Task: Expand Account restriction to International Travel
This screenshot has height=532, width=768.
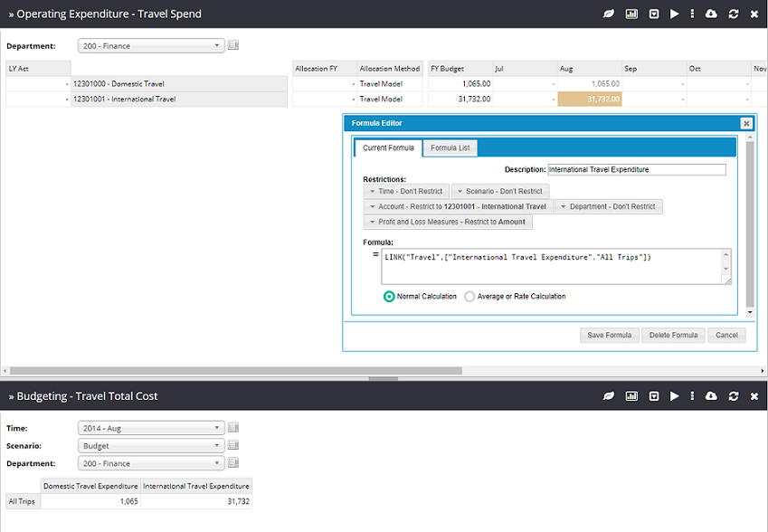Action: click(458, 206)
